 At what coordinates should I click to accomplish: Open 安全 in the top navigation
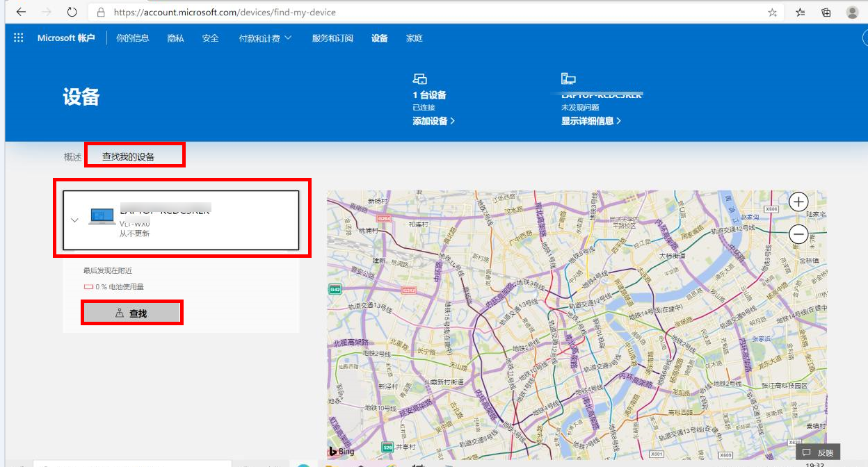211,38
